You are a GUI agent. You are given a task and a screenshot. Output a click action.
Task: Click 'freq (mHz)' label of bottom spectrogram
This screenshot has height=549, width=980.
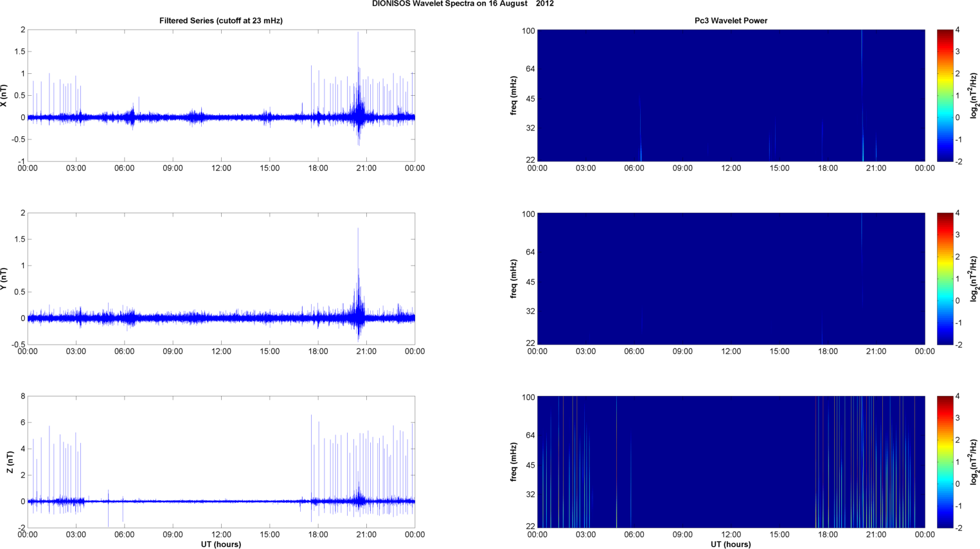point(514,462)
